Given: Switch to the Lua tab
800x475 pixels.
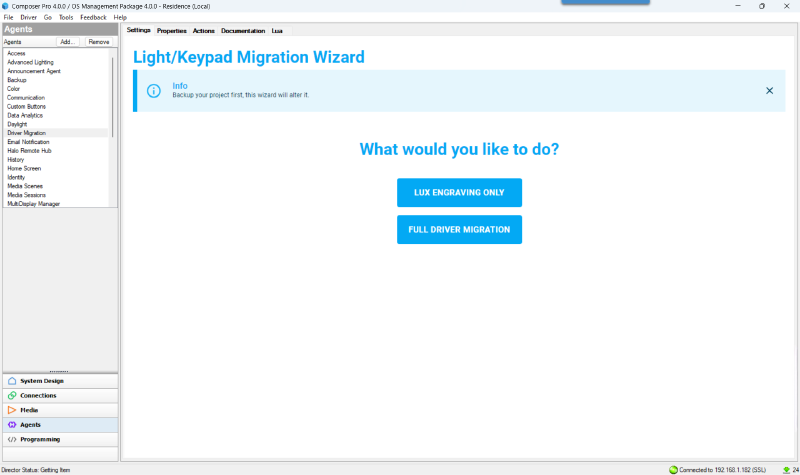Looking at the screenshot, I should coord(277,31).
